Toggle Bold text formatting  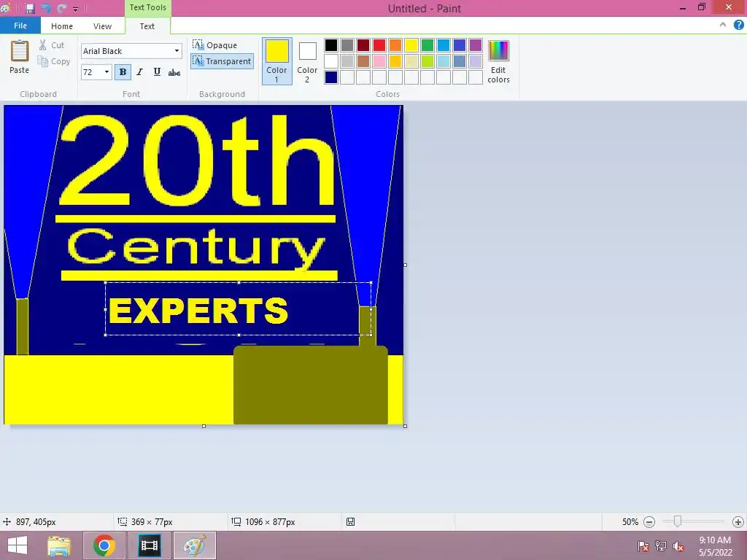123,72
